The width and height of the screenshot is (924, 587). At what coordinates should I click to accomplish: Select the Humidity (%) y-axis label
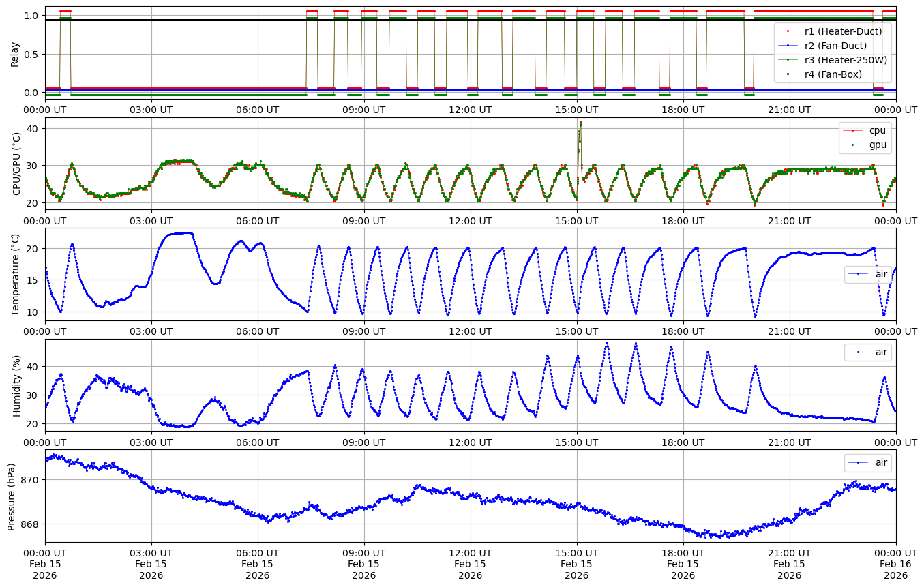click(x=17, y=385)
